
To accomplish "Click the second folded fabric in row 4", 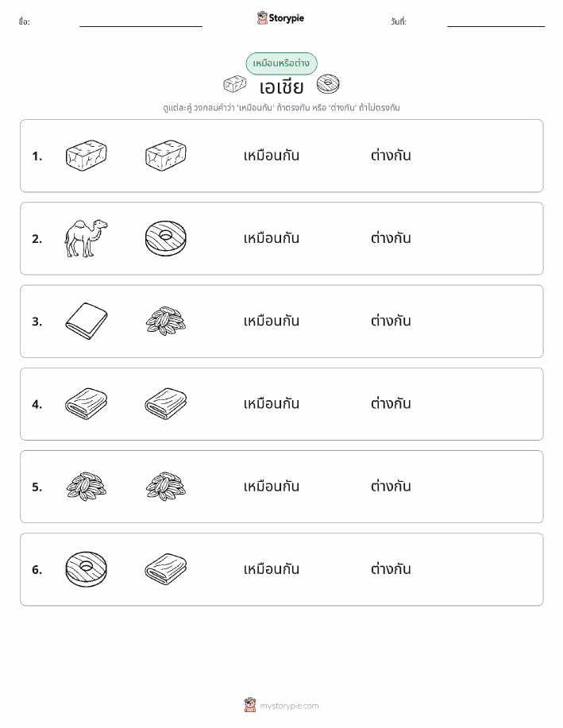I will pos(165,403).
